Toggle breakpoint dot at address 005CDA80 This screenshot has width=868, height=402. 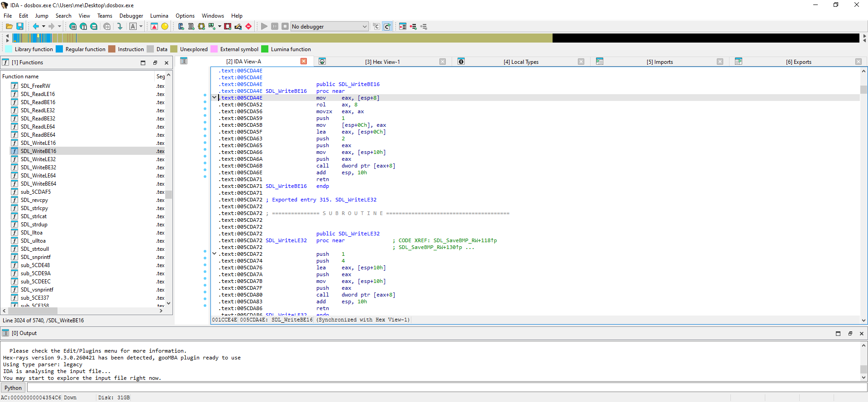pos(205,292)
